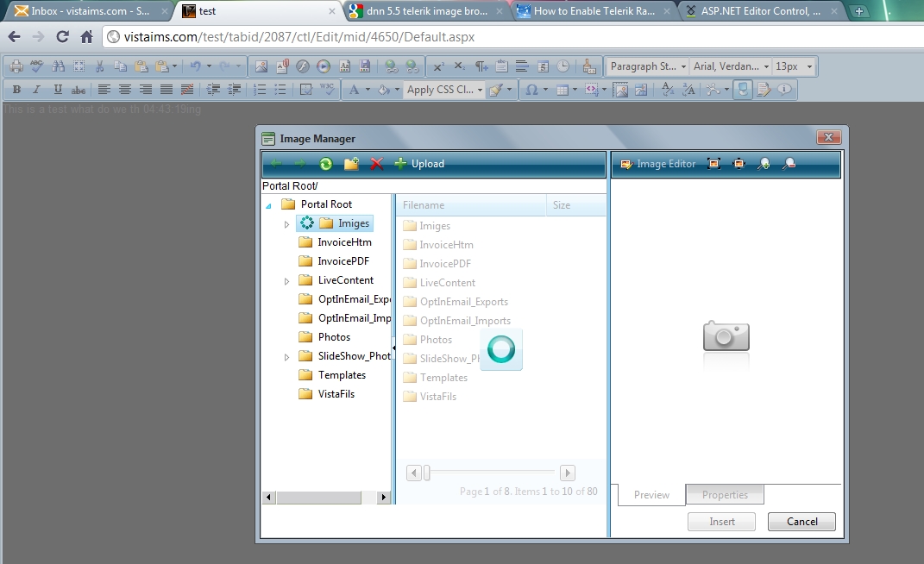The image size is (924, 564).
Task: Open the font name dropdown (Arial, Verdana)
Action: (731, 66)
